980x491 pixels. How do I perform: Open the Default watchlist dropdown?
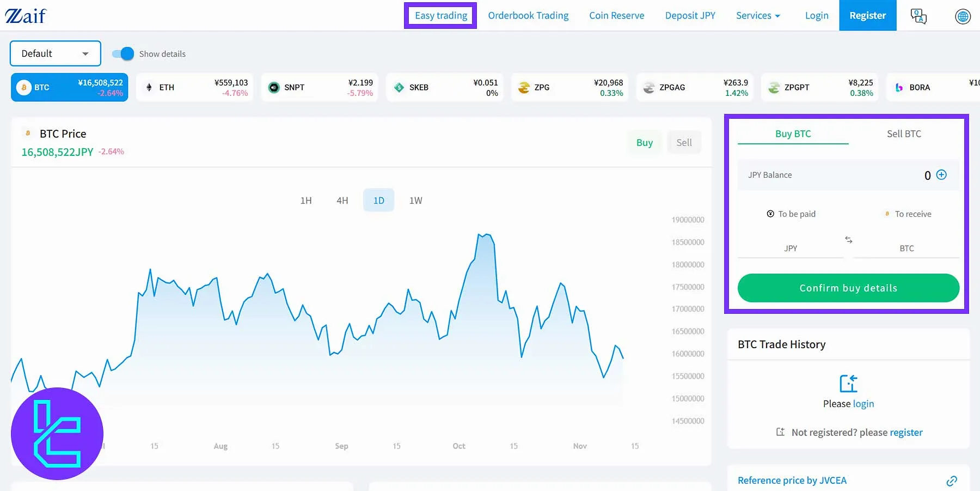click(x=54, y=53)
